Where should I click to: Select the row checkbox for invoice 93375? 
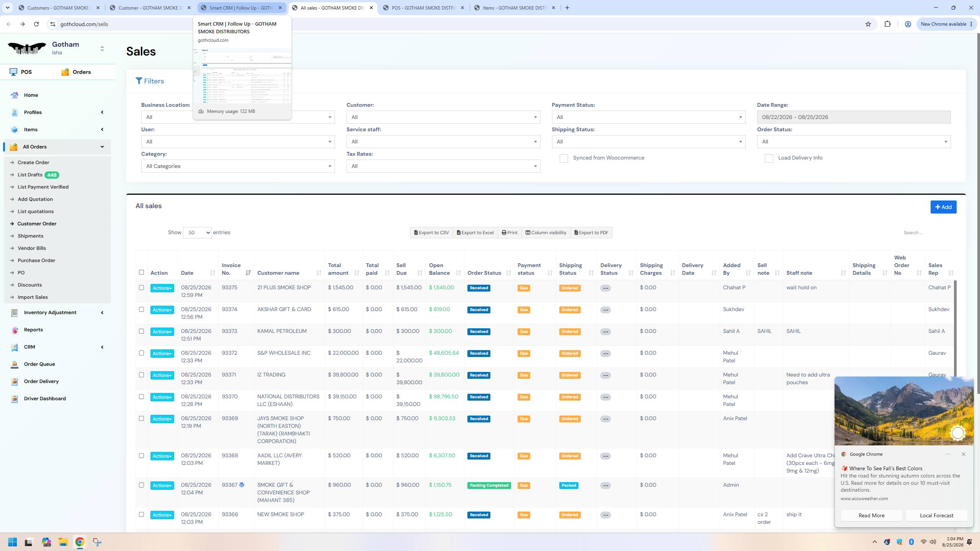pyautogui.click(x=141, y=288)
